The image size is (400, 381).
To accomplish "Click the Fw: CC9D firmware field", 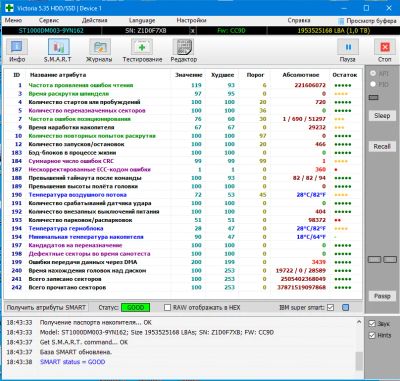I will (x=231, y=31).
